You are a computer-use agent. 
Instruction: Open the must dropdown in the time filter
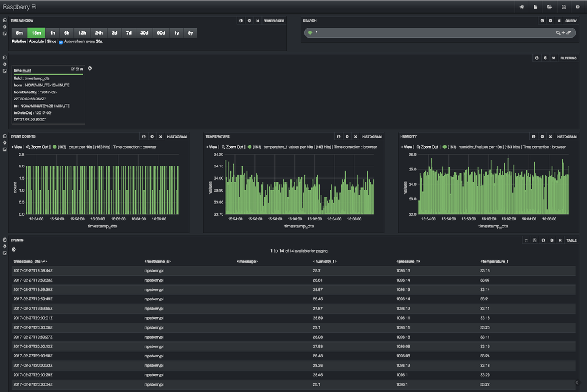(26, 71)
